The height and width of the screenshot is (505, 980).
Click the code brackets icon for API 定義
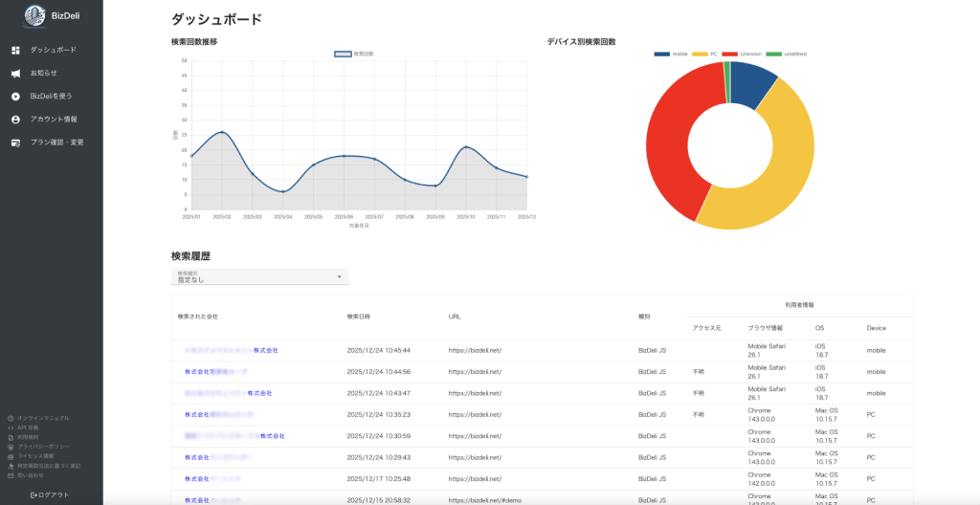(x=11, y=428)
